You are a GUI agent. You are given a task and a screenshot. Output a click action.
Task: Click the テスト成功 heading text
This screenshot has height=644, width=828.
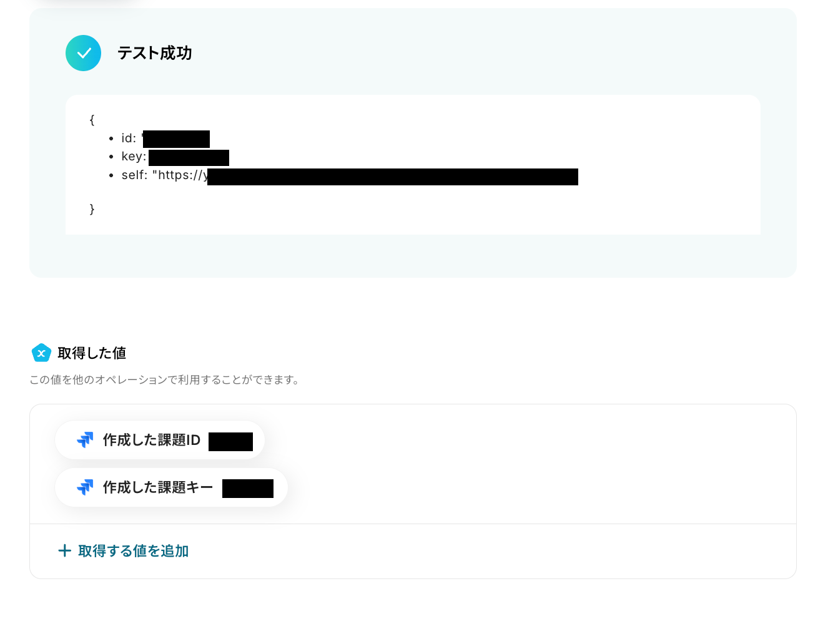tap(154, 53)
